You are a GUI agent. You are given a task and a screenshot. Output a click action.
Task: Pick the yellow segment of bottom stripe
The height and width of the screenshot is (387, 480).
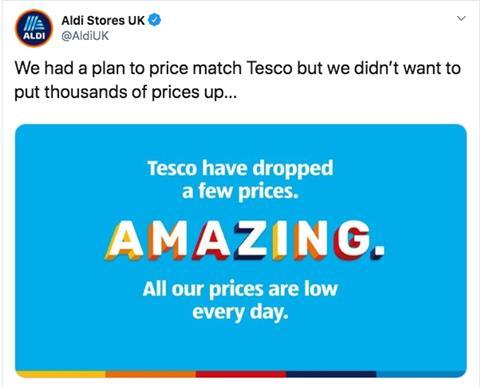pyautogui.click(x=61, y=374)
